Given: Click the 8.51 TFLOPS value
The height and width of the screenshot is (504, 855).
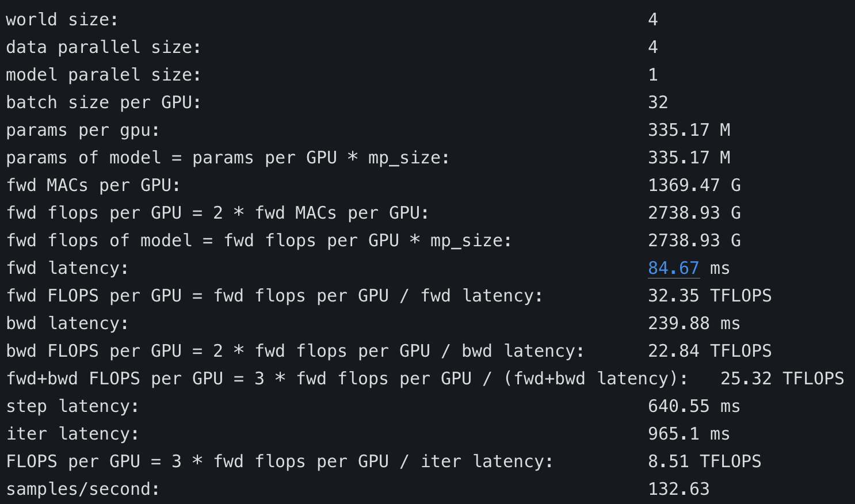Looking at the screenshot, I should 705,461.
